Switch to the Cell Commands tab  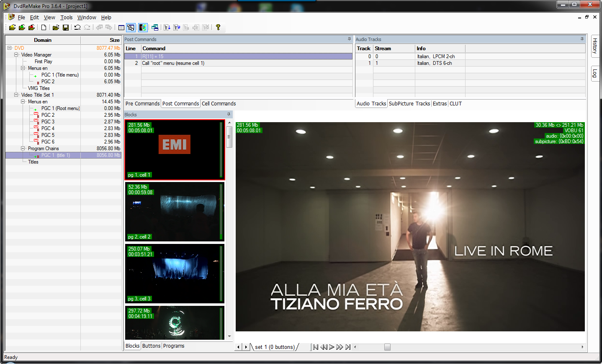coord(219,104)
